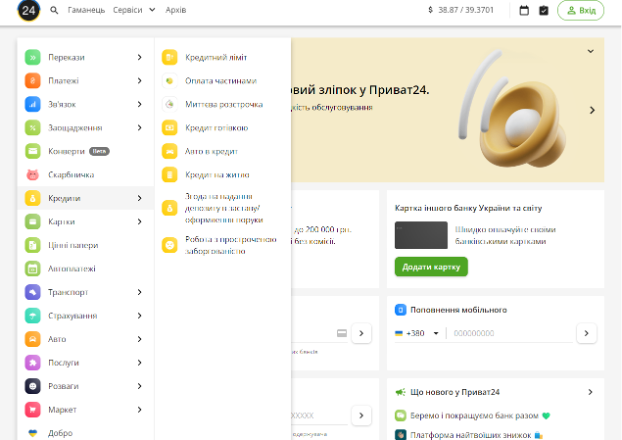Click the Кредит на житло icon
The width and height of the screenshot is (622, 440).
pos(169,175)
